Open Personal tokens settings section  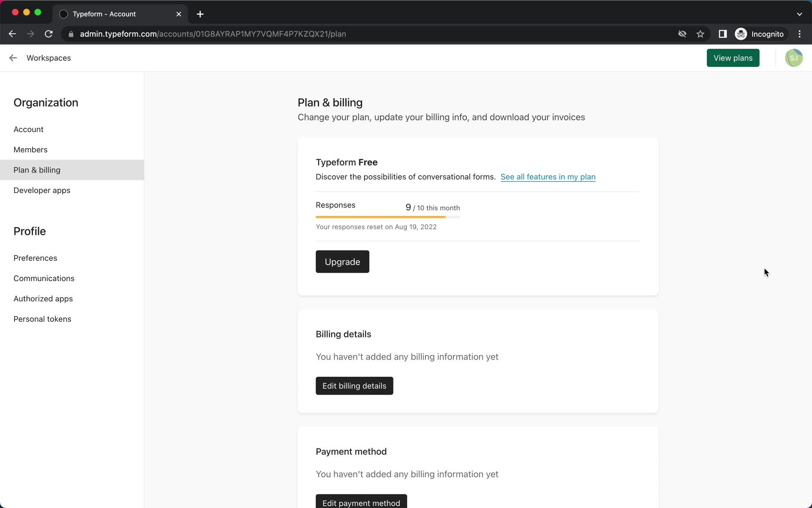point(42,318)
